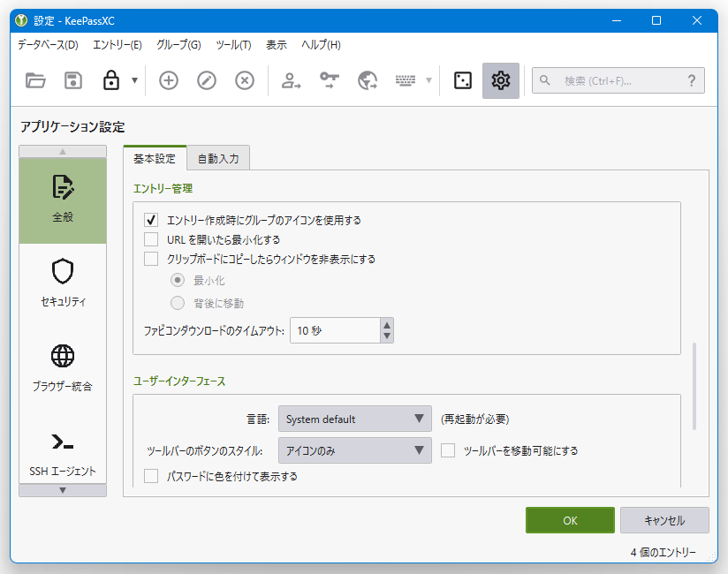Click the search magnifier icon
728x574 pixels.
tap(544, 80)
